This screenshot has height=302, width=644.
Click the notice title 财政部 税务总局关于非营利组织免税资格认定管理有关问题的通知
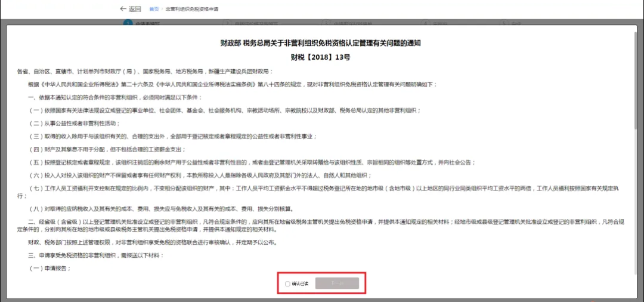320,43
